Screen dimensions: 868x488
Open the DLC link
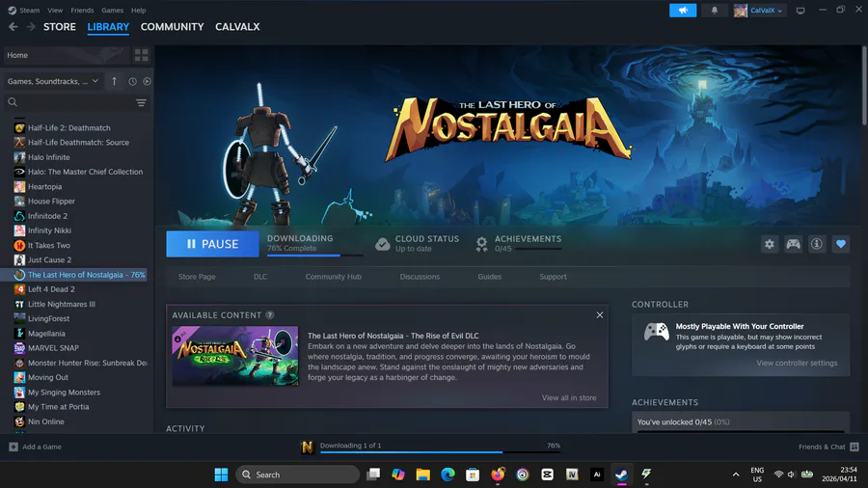(x=260, y=277)
